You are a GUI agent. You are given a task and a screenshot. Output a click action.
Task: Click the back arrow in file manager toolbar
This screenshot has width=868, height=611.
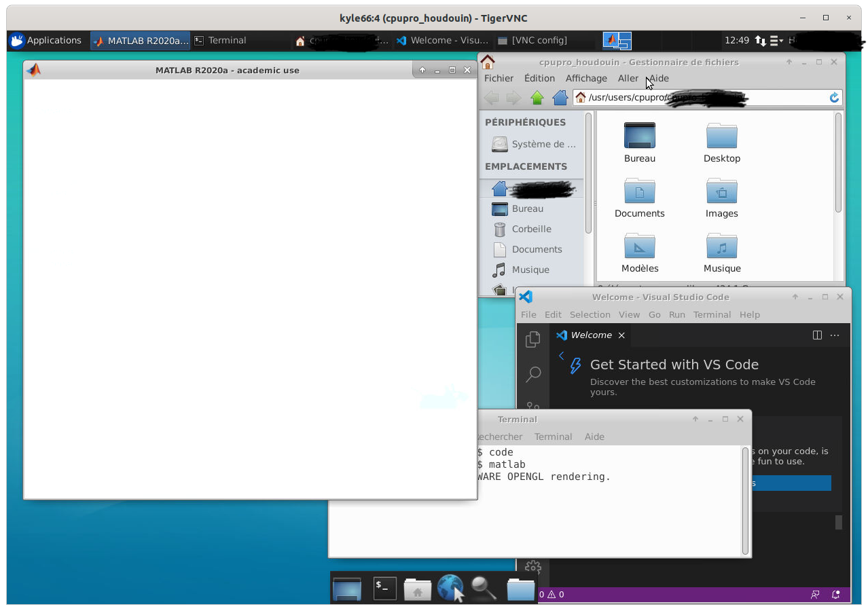[x=491, y=98]
